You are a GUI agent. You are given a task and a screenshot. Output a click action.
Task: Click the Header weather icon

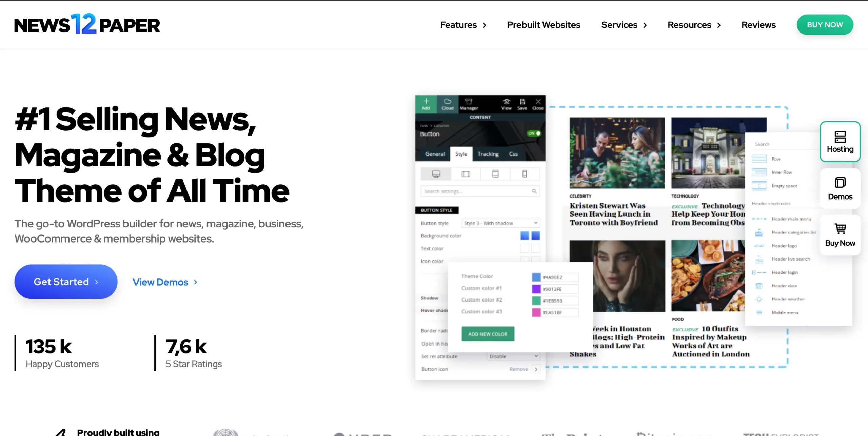(x=759, y=299)
